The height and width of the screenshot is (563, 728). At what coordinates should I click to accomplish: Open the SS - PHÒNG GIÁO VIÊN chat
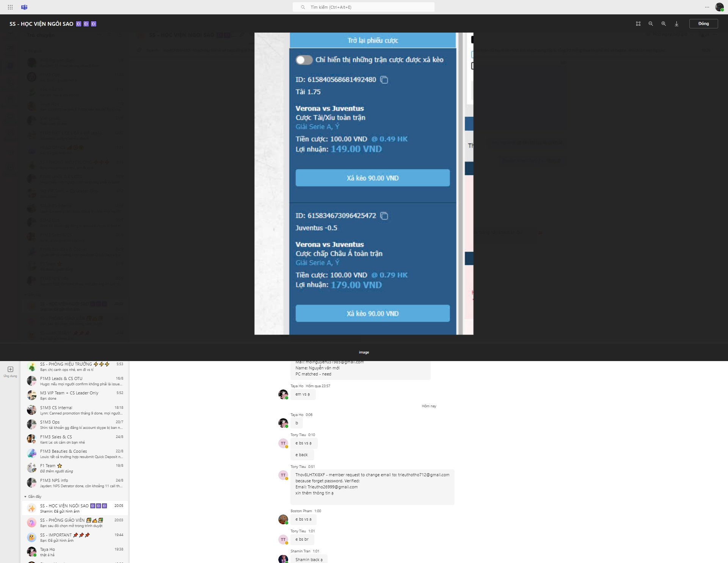(x=75, y=523)
